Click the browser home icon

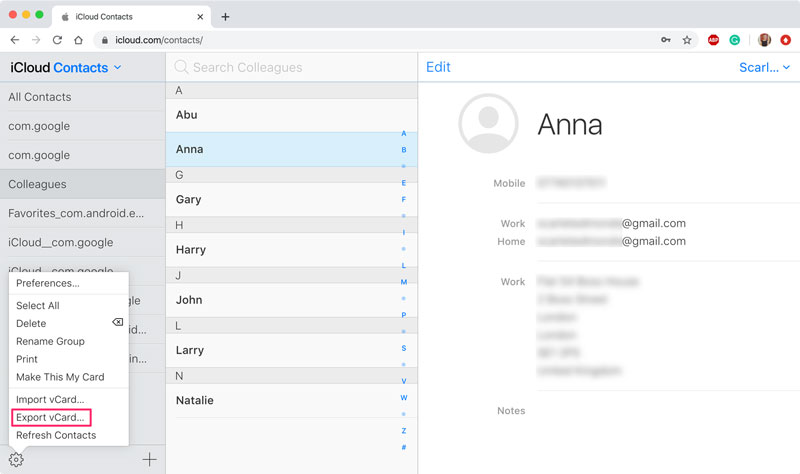pos(78,40)
